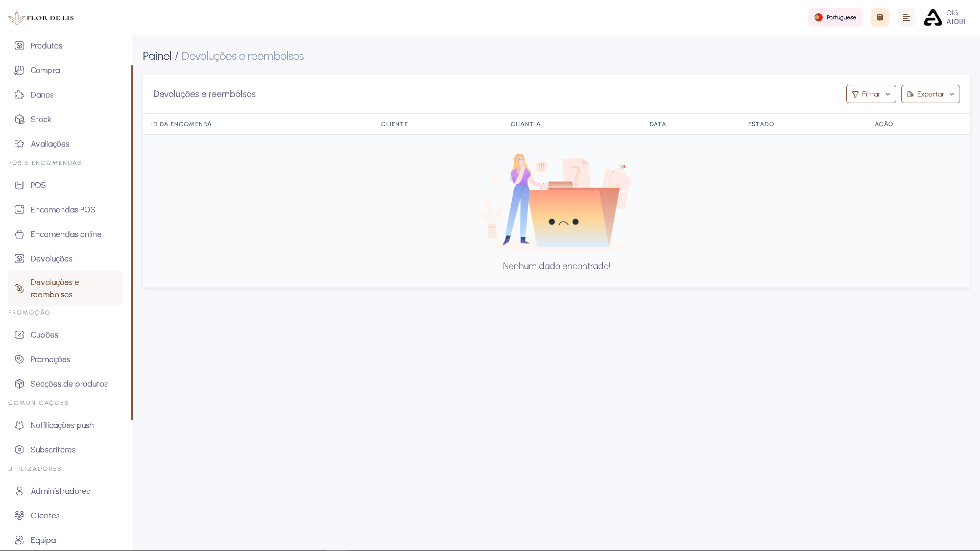Click the Clientes group icon
Viewport: 980px width, 551px height.
(x=19, y=515)
